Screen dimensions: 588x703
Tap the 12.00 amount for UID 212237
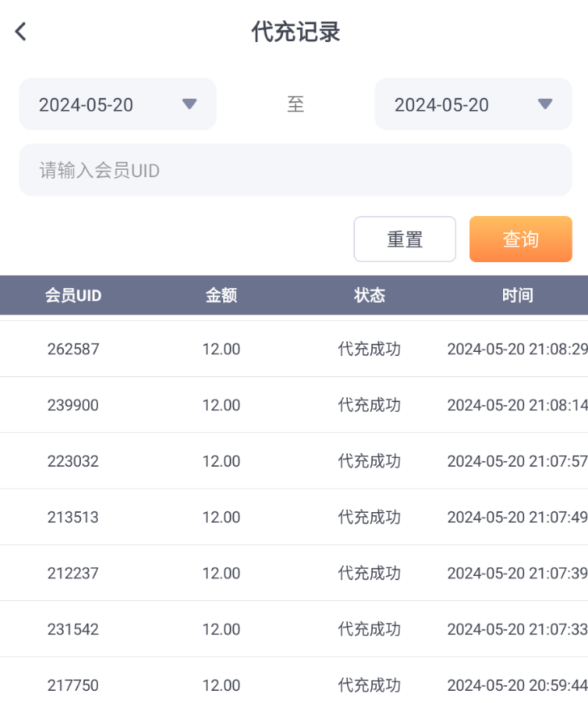[221, 573]
